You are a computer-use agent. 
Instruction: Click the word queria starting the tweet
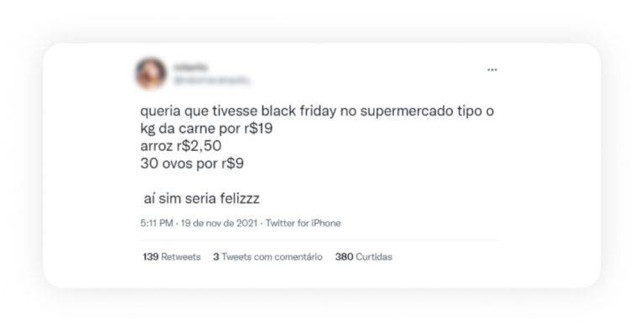tap(160, 111)
